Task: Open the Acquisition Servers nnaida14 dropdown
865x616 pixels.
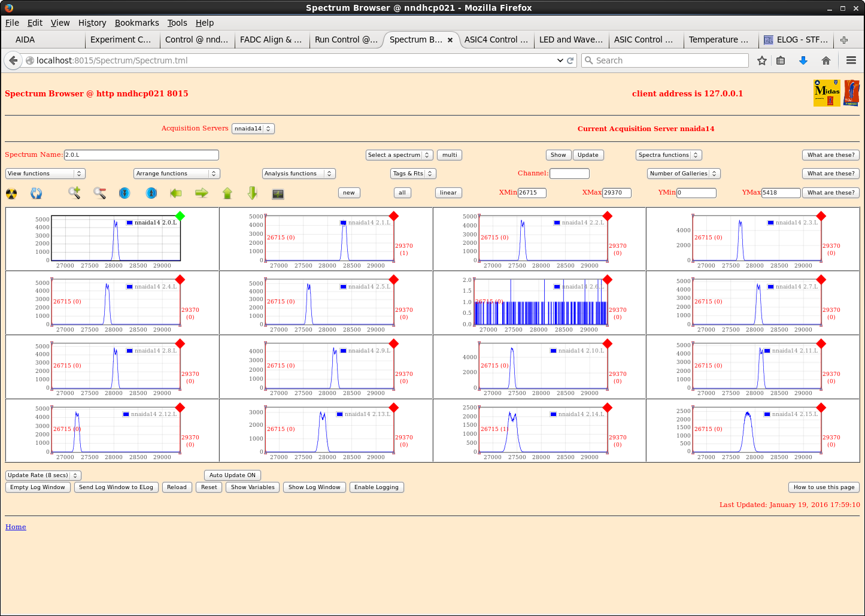Action: tap(253, 129)
